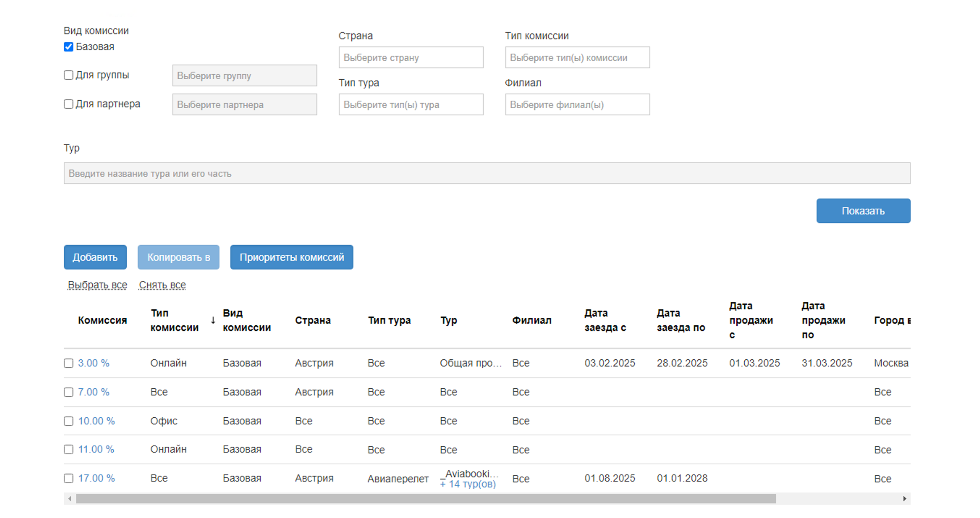Expand the Филиал branch dropdown
The image size is (980, 518).
pyautogui.click(x=577, y=105)
